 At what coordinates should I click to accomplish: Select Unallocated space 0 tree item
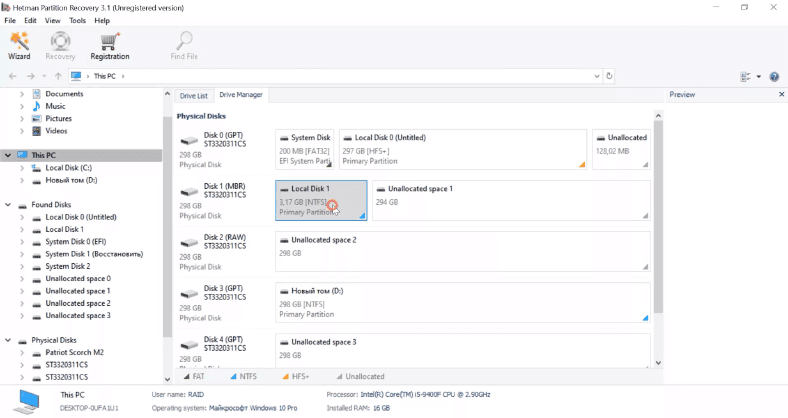coord(78,278)
